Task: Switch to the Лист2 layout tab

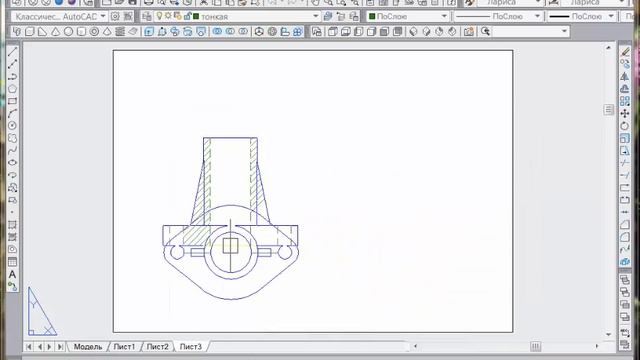Action: click(x=157, y=347)
